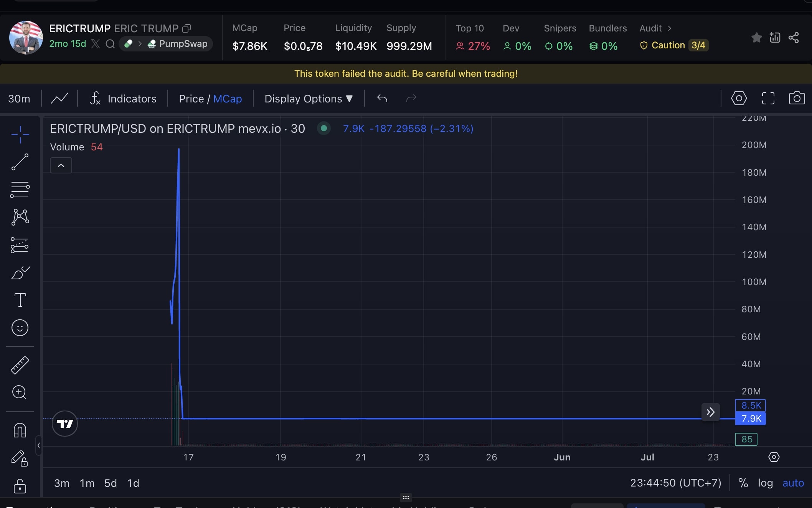Click the 7.9K price label
The image size is (812, 508).
(751, 419)
